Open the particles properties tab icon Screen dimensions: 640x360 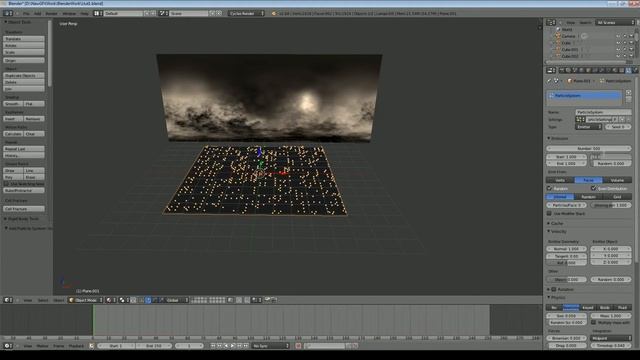(x=628, y=70)
